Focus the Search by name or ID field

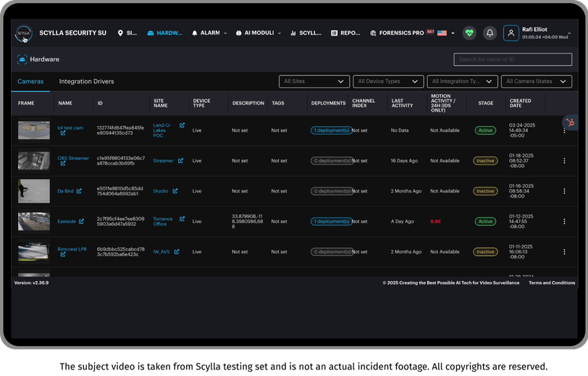click(513, 59)
